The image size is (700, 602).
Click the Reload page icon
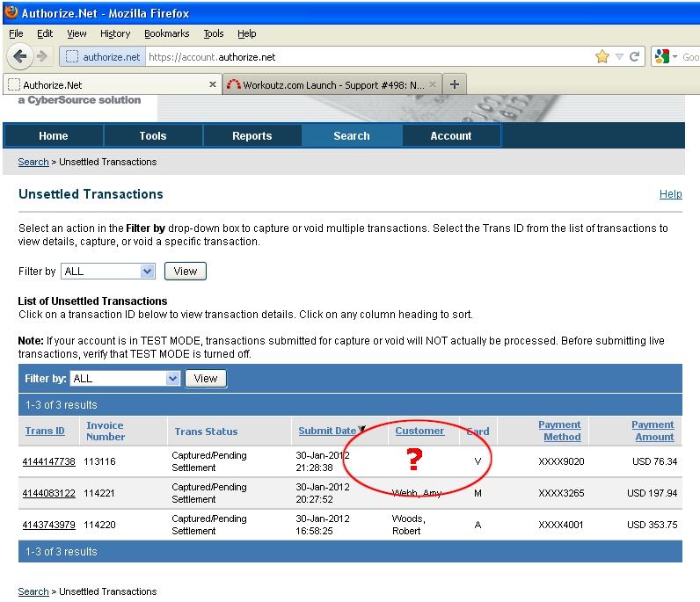634,56
